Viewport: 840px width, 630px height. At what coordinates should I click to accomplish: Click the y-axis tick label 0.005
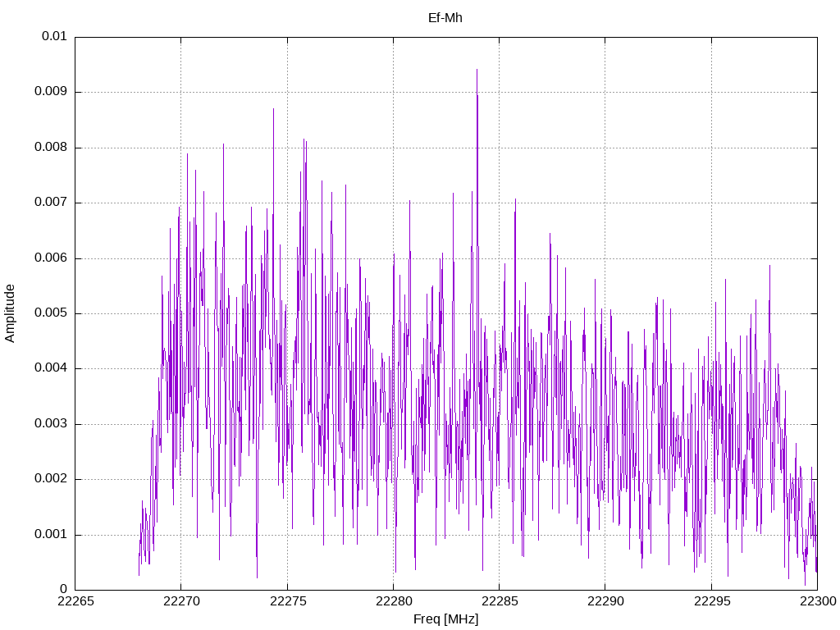tap(51, 313)
